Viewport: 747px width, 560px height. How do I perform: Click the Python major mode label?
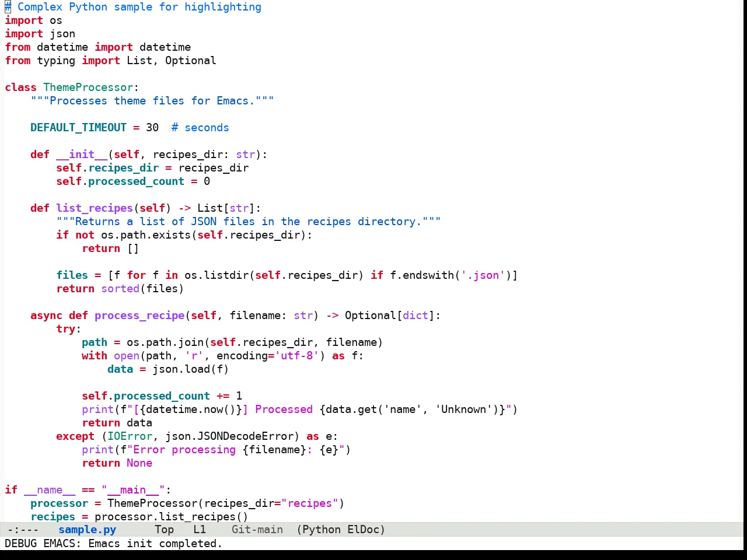[322, 530]
